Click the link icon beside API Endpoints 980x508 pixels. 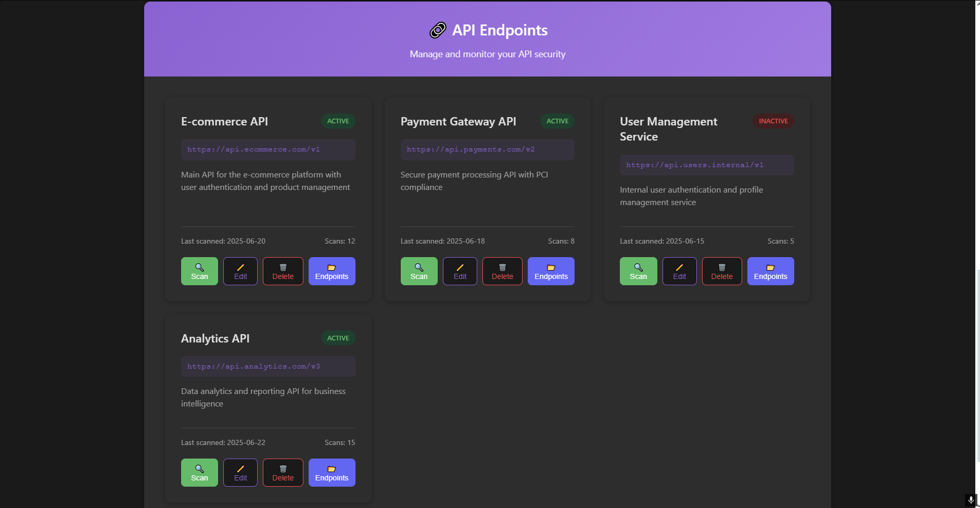coord(438,30)
